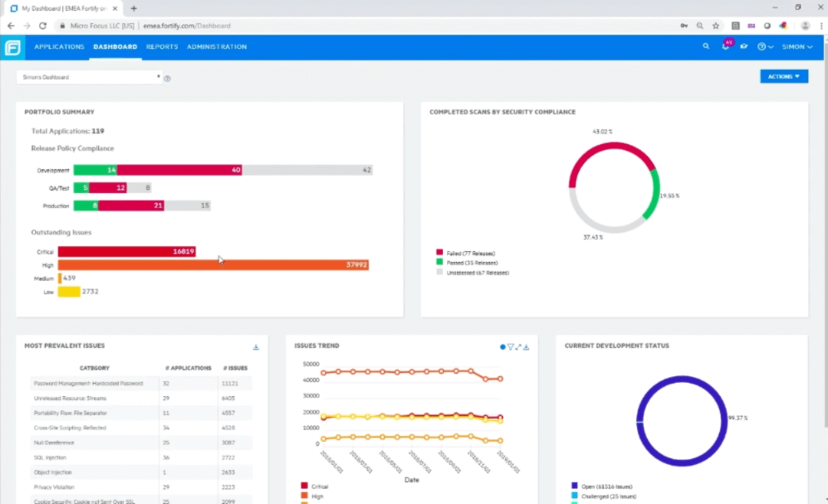Open the help question mark icon
Viewport: 828px width, 504px height.
click(x=761, y=46)
